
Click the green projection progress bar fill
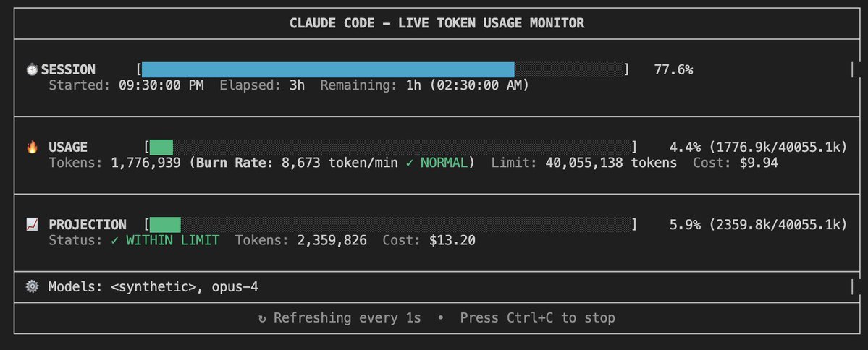[165, 225]
